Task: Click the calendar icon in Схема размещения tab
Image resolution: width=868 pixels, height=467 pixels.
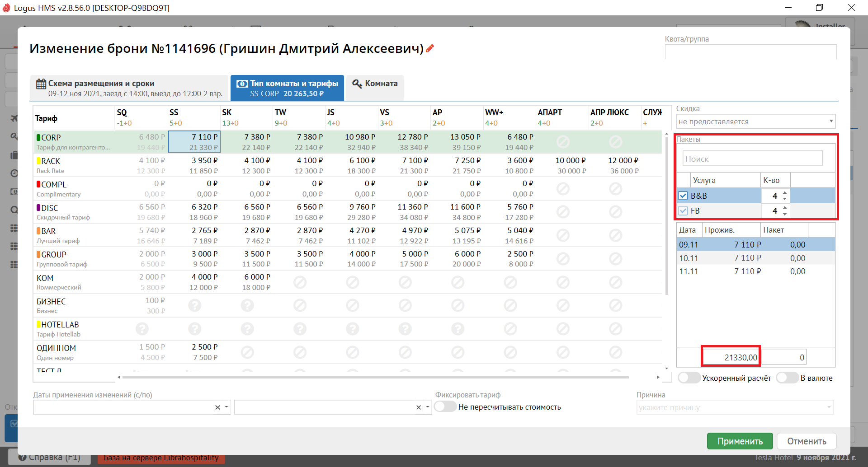Action: pos(41,84)
